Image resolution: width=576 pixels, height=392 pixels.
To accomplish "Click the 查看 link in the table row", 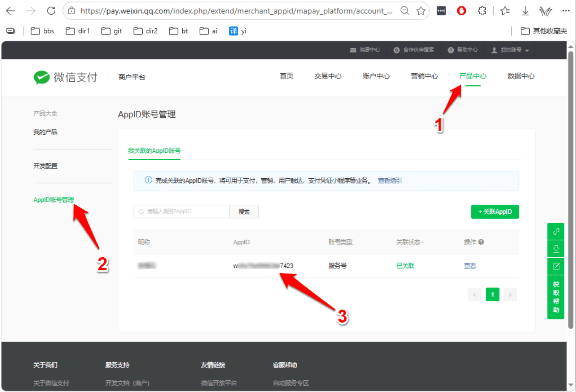I will point(470,266).
